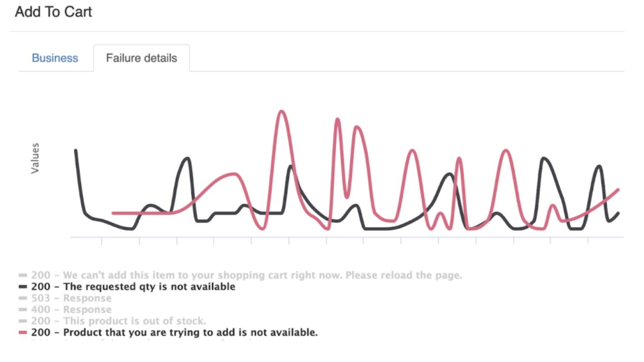Enable the '503 – Response' series label
Image resolution: width=644 pixels, height=362 pixels.
(71, 298)
